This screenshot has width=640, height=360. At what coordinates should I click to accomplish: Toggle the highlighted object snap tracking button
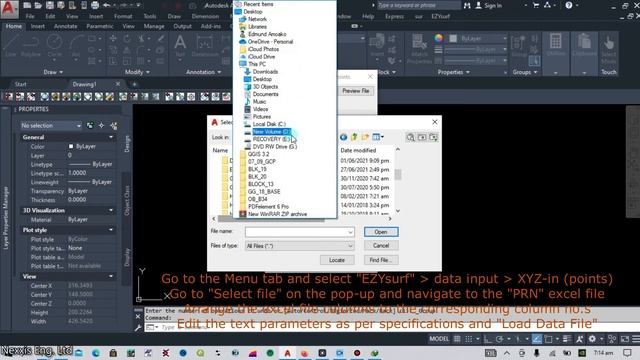click(x=537, y=339)
